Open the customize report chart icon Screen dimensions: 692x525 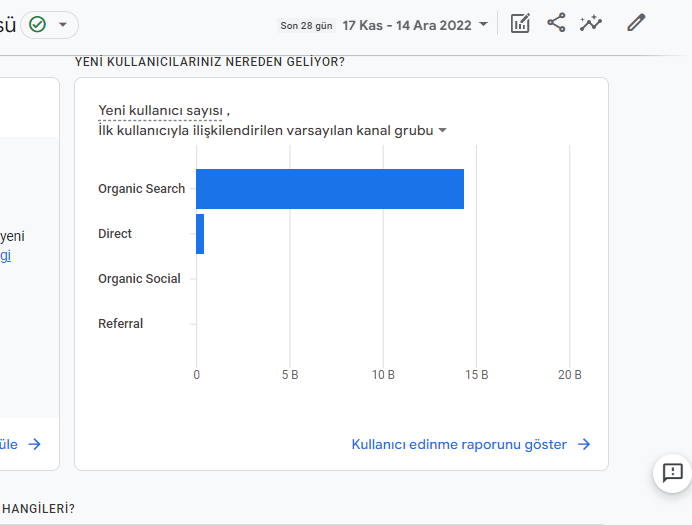point(520,23)
